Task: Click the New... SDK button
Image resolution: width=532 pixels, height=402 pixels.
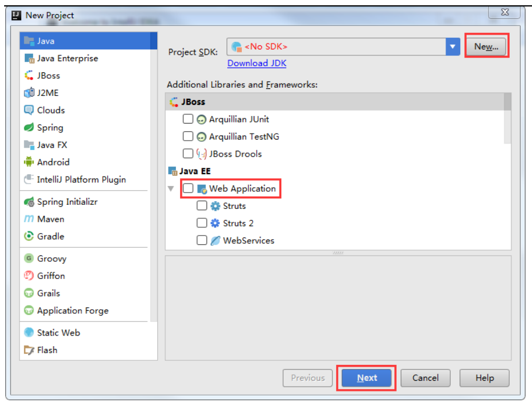Action: pos(486,46)
